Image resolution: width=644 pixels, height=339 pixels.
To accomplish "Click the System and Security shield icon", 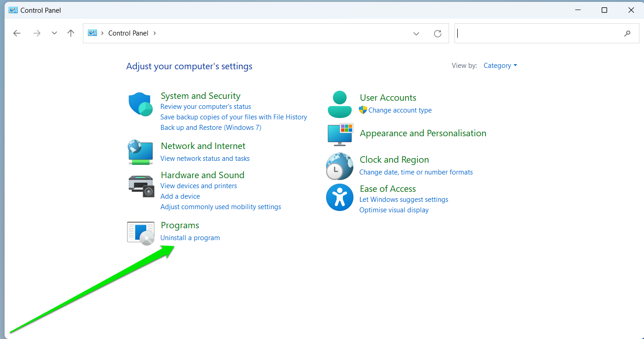I will (x=141, y=104).
